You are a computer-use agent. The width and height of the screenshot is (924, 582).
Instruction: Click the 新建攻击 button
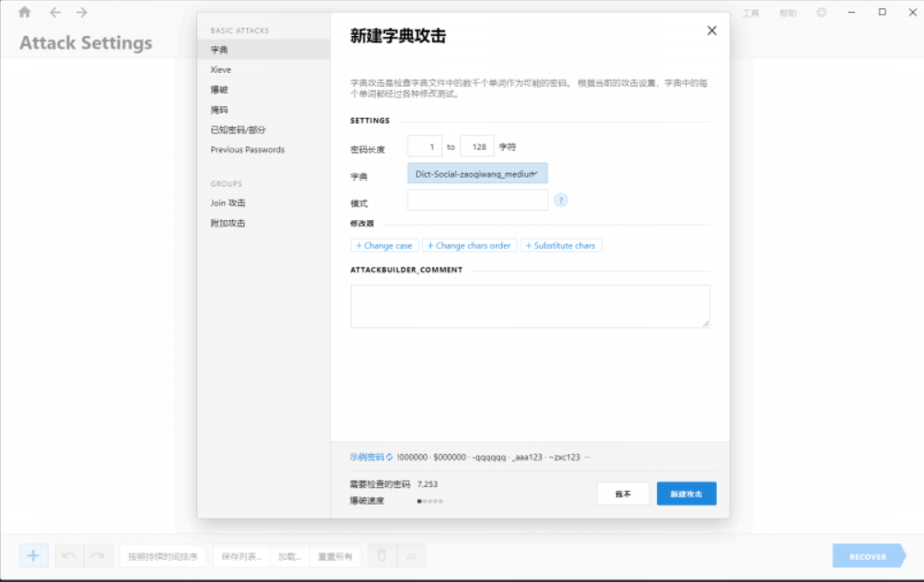pyautogui.click(x=686, y=494)
